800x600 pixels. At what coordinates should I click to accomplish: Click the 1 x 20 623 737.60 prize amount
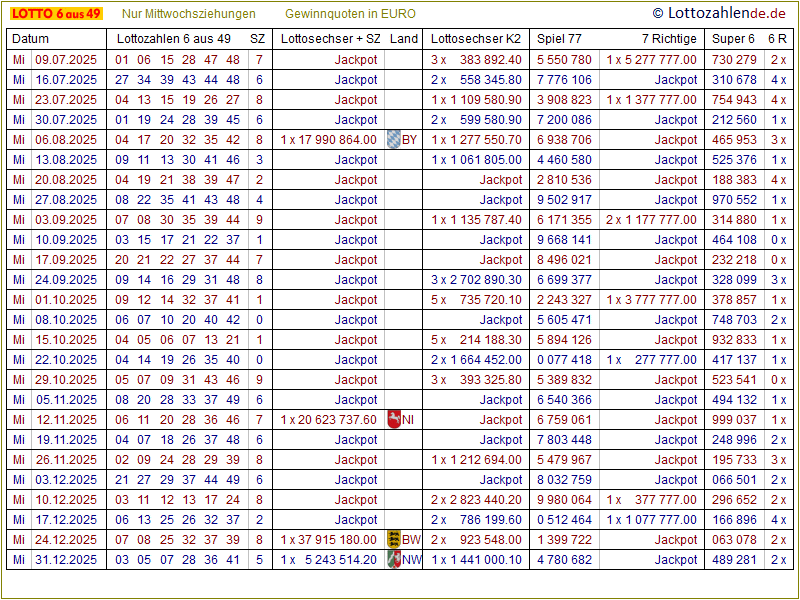[x=329, y=419]
